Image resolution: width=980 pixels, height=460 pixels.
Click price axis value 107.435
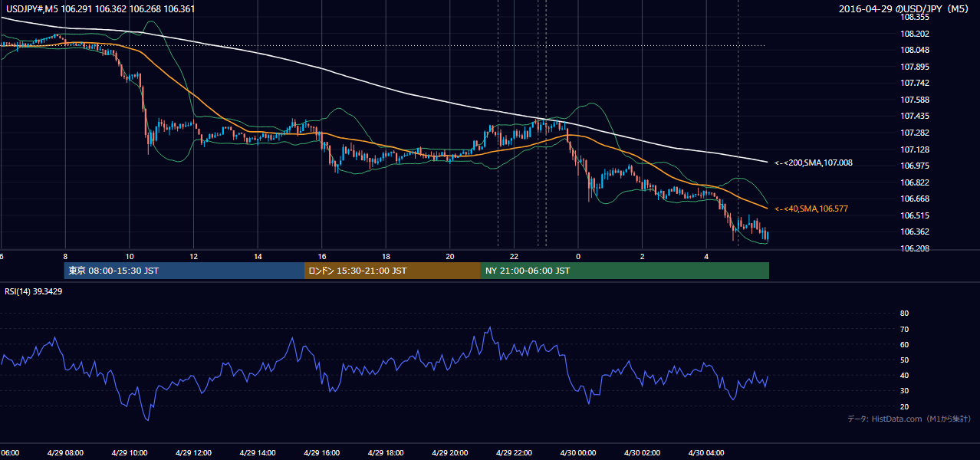pos(915,116)
